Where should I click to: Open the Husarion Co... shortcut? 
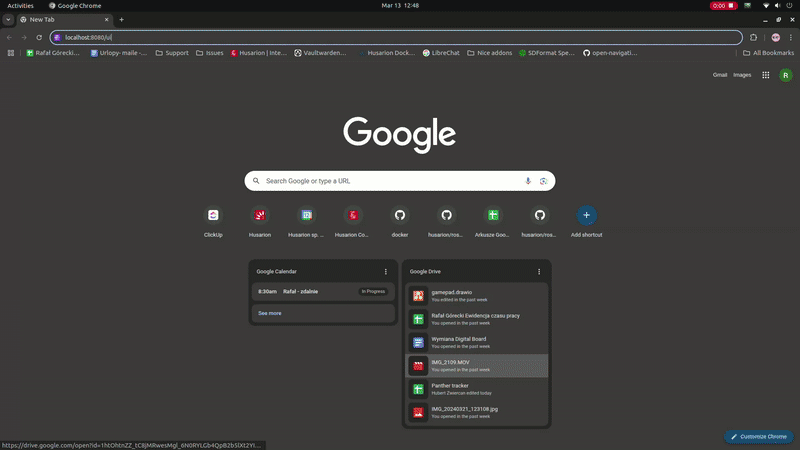pos(353,215)
